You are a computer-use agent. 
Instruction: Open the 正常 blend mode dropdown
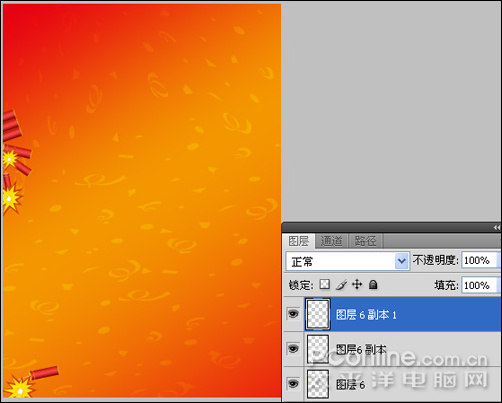[x=348, y=261]
